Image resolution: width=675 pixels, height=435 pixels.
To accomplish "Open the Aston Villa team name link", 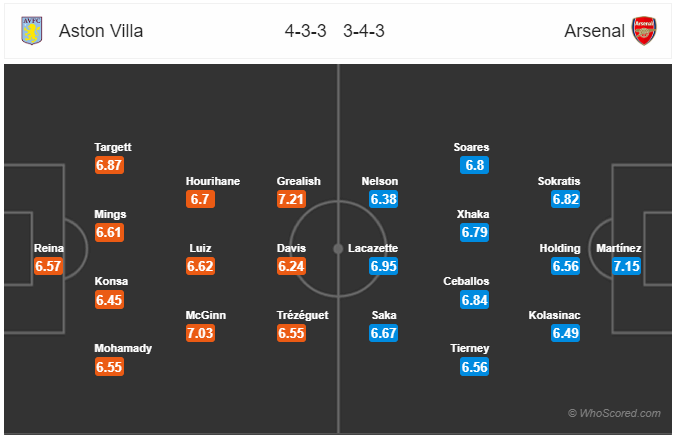I will tap(101, 31).
